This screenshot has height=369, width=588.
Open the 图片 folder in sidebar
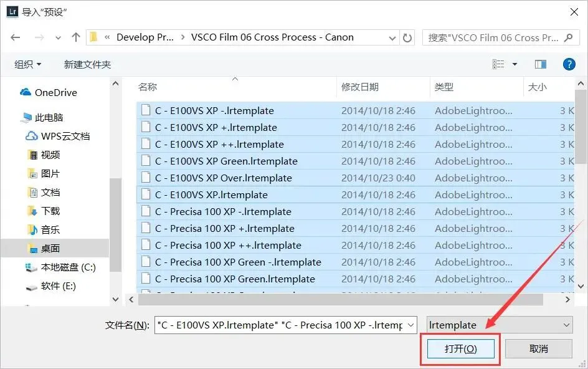[44, 173]
